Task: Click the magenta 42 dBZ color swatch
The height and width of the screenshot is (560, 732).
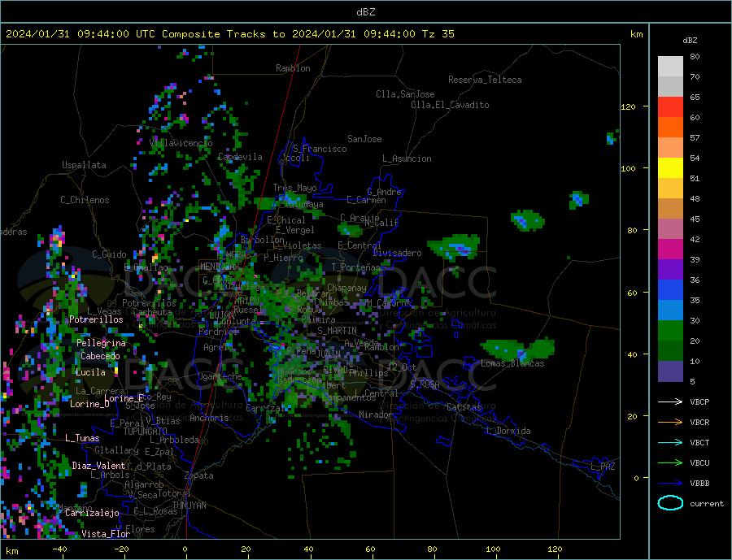Action: click(x=670, y=250)
